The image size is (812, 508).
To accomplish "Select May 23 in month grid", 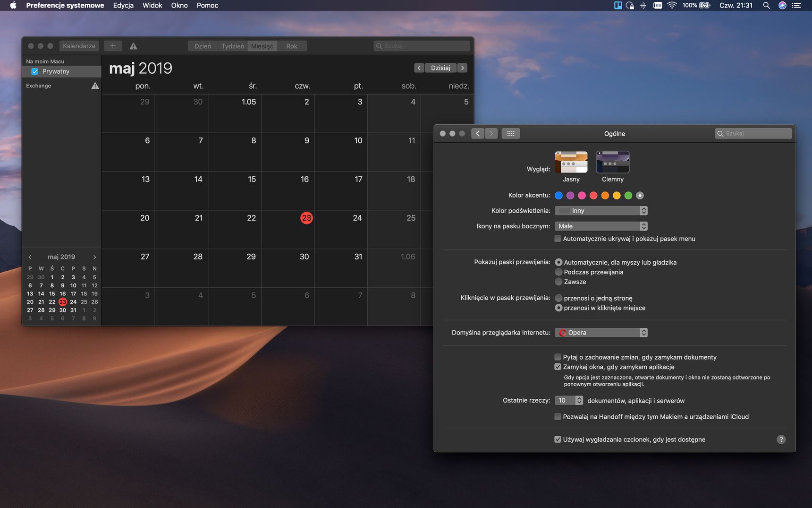I will (x=306, y=218).
